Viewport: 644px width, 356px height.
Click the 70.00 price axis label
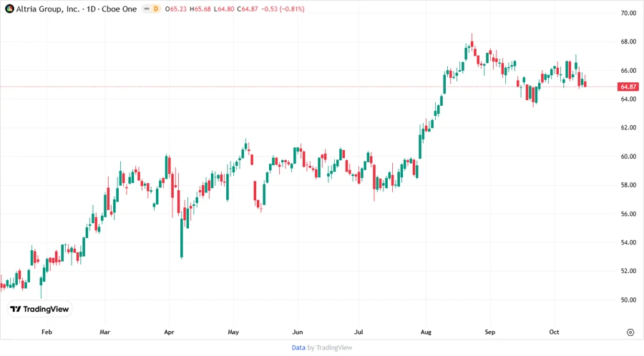(x=628, y=13)
